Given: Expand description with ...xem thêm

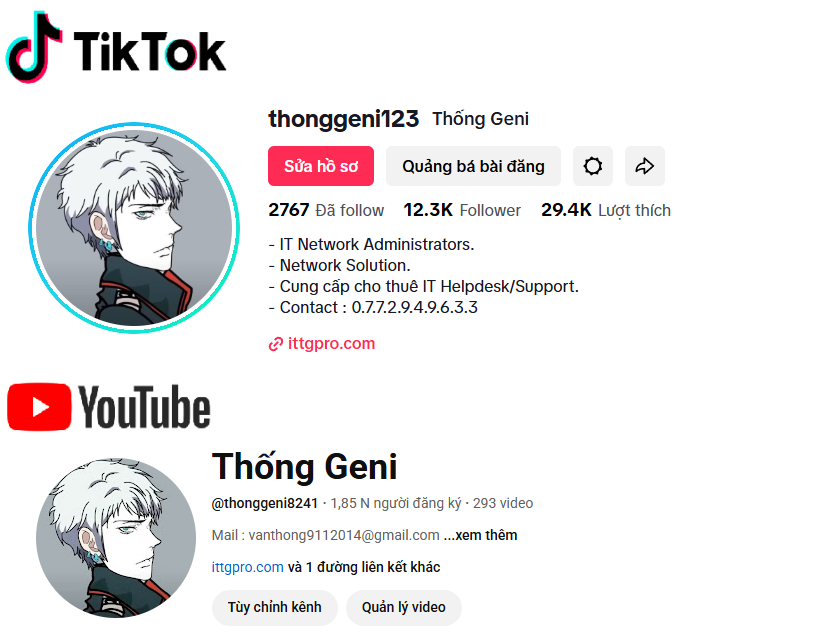Looking at the screenshot, I should tap(480, 535).
